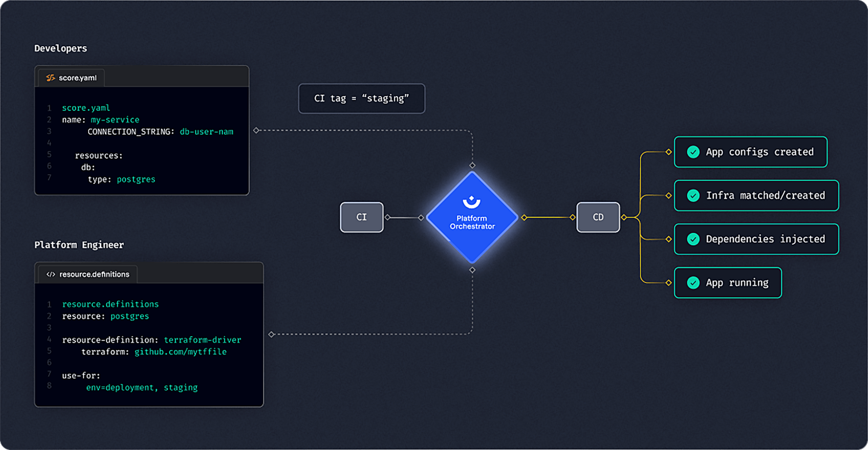Viewport: 868px width, 450px height.
Task: Select the resource.definitions file tab
Action: 88,274
